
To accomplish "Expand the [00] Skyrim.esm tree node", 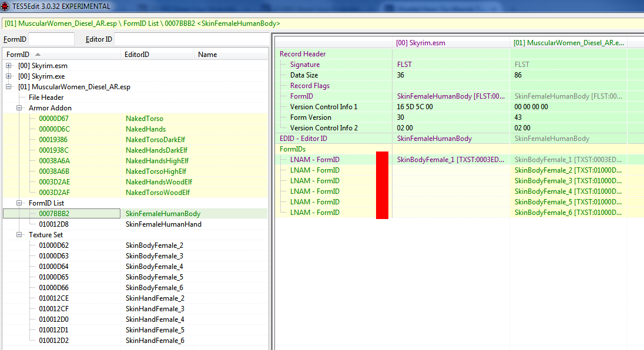I will click(x=9, y=66).
